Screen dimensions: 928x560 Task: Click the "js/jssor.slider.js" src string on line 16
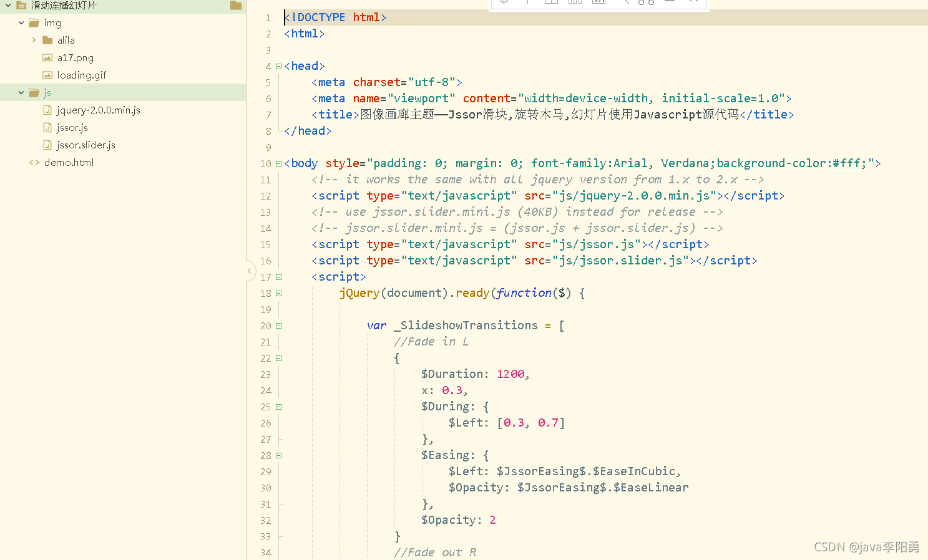tap(621, 261)
